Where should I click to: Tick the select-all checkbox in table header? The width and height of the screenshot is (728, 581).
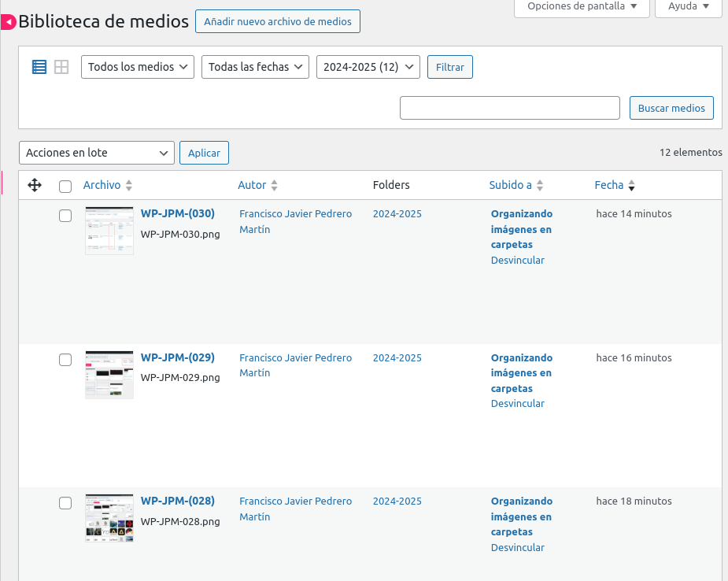65,187
